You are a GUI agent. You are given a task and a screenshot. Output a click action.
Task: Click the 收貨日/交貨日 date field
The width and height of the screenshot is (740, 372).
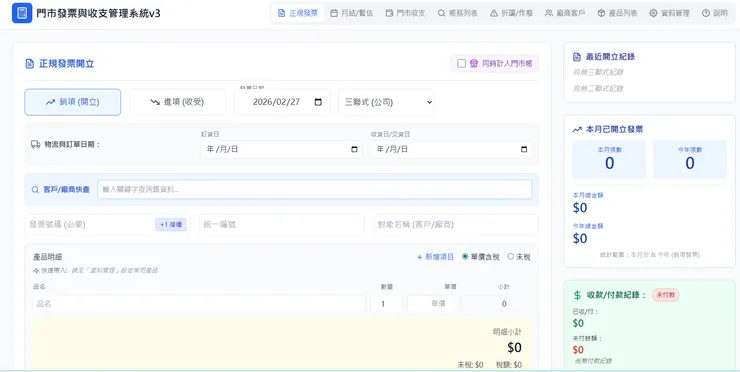point(451,149)
